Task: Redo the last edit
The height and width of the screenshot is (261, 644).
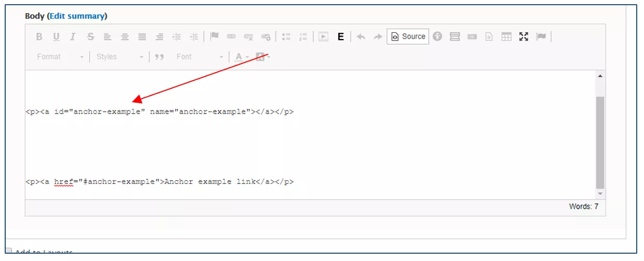Action: click(378, 36)
